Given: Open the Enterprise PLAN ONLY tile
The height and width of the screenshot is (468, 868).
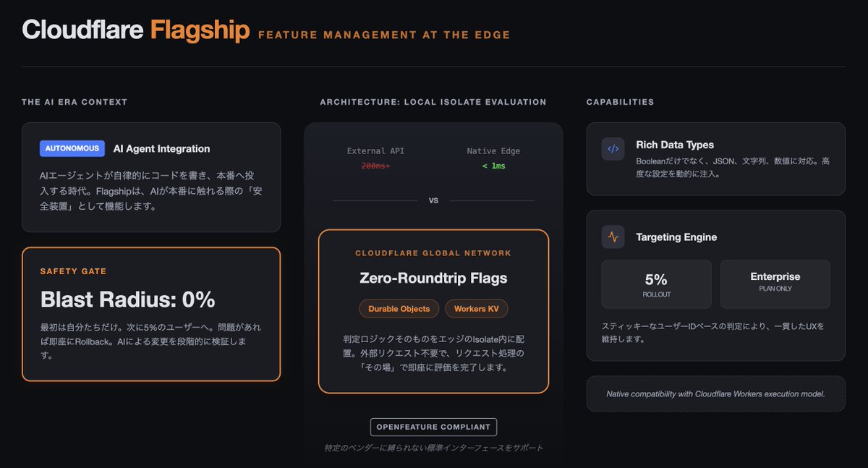Looking at the screenshot, I should click(775, 284).
